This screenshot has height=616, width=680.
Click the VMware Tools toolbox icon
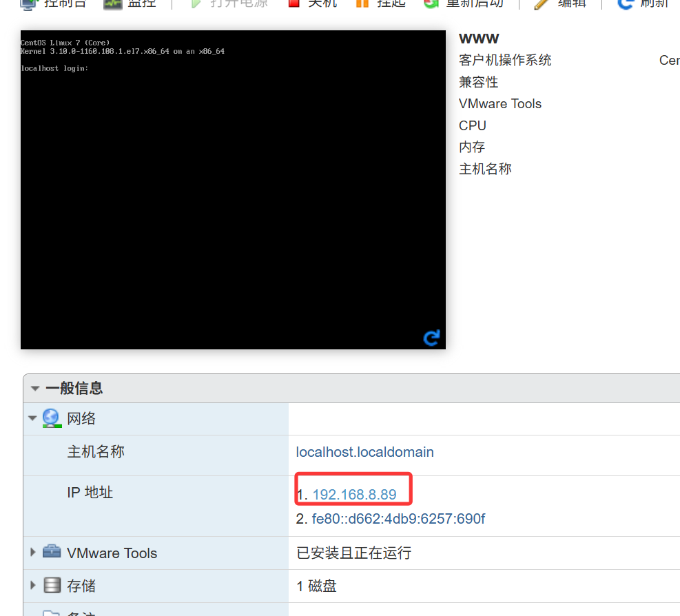pos(52,552)
